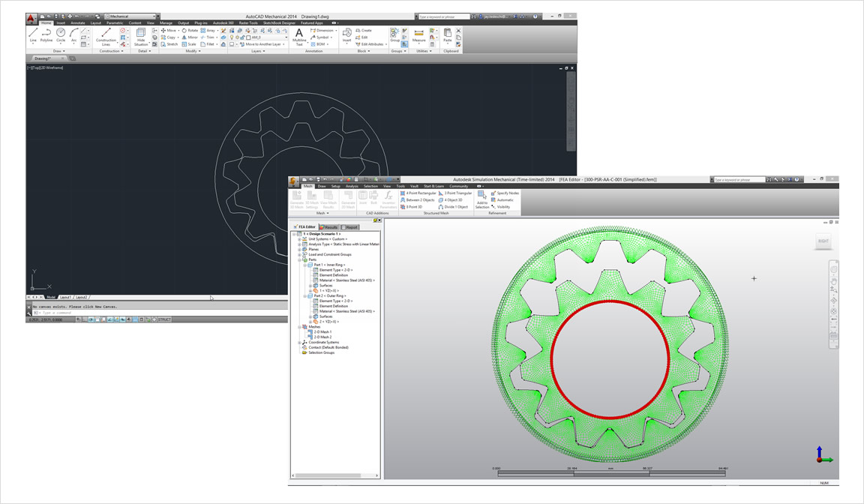Open the Simulation Mechanical application menu button
The image size is (864, 504).
pyautogui.click(x=294, y=181)
